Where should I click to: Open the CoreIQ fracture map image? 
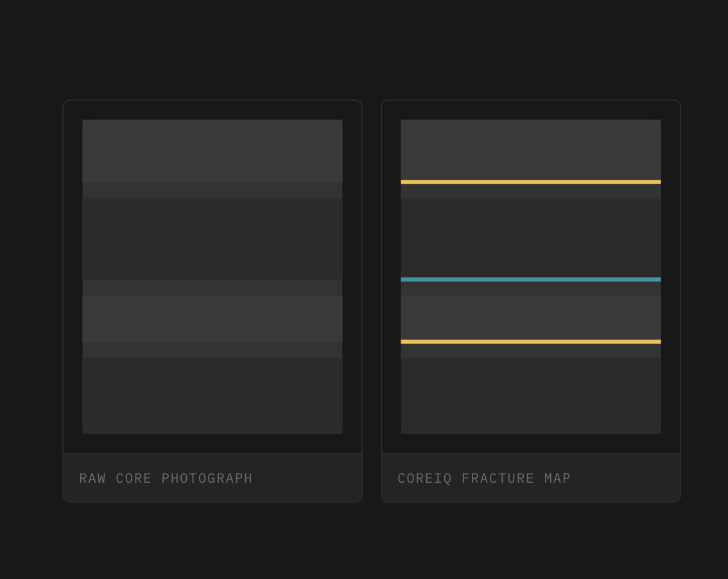coord(531,277)
